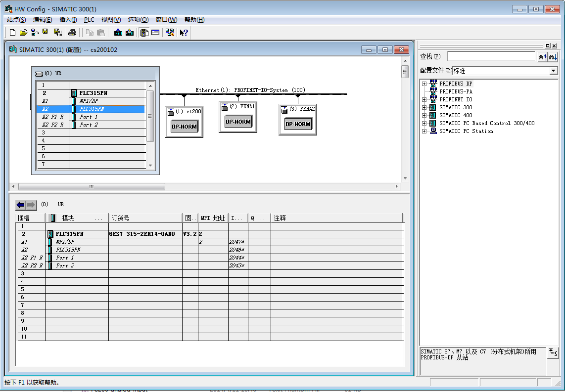This screenshot has height=392, width=565.
Task: Click the Paste toolbar icon
Action: tap(101, 33)
